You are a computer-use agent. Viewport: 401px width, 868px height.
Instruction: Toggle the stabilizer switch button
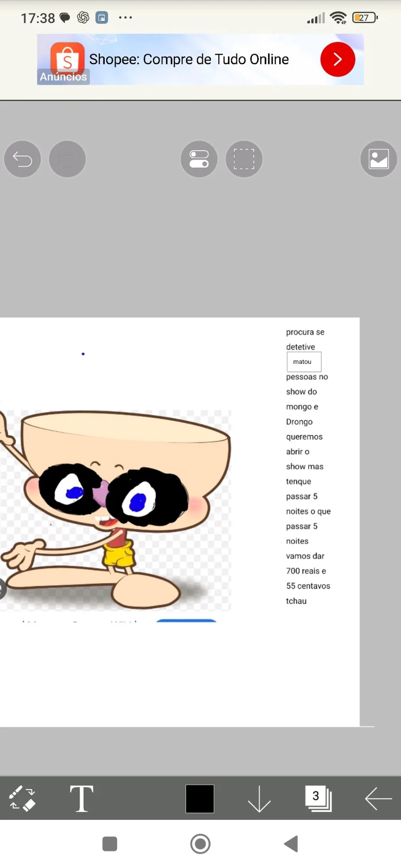199,159
